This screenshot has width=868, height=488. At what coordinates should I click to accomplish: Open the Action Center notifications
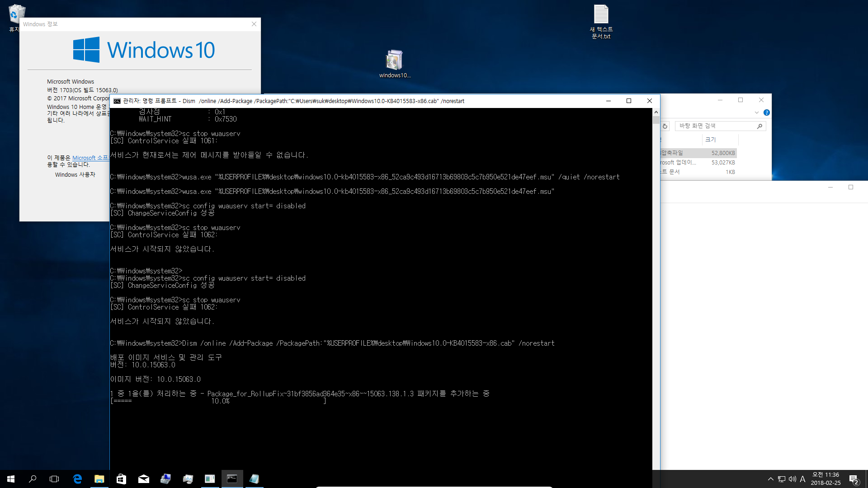854,479
